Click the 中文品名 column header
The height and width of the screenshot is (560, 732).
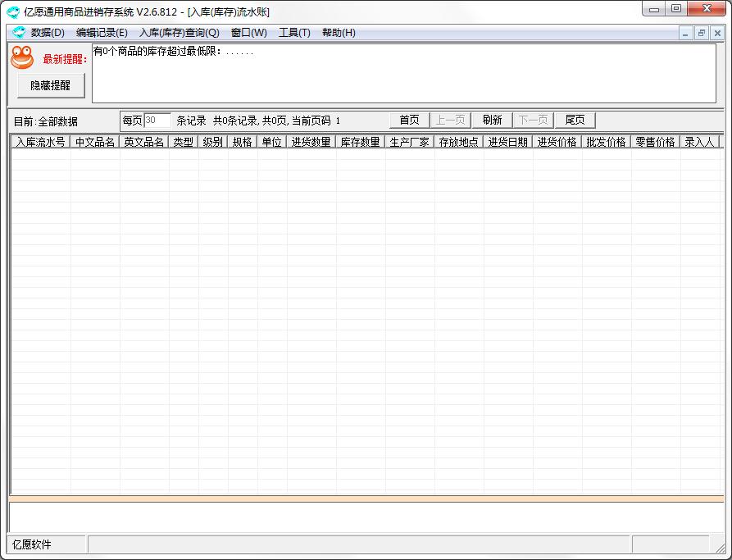point(95,142)
